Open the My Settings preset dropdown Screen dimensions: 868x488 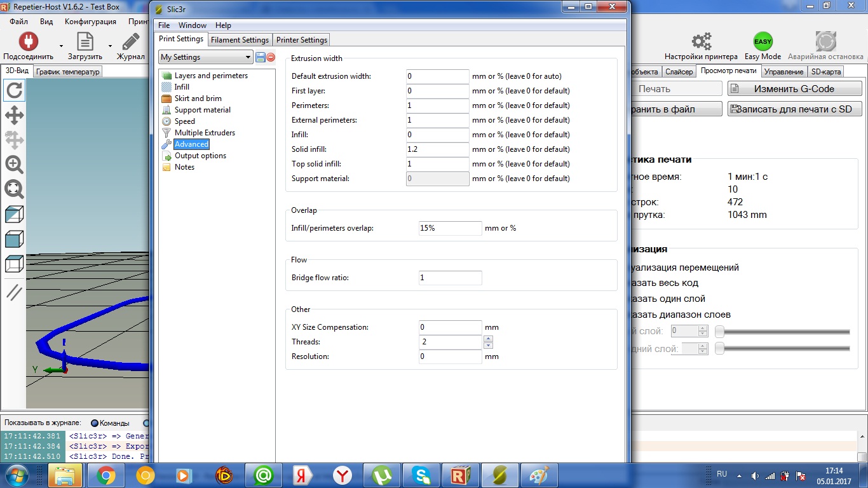(x=205, y=57)
